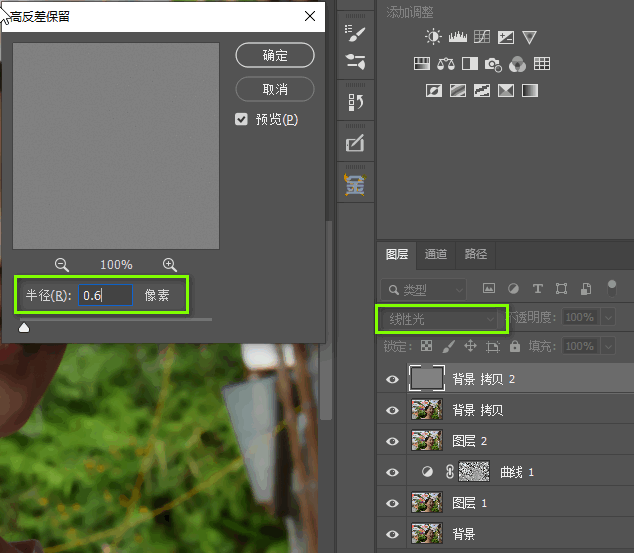634x553 pixels.
Task: Lock artboard nesting icon
Action: pos(492,346)
